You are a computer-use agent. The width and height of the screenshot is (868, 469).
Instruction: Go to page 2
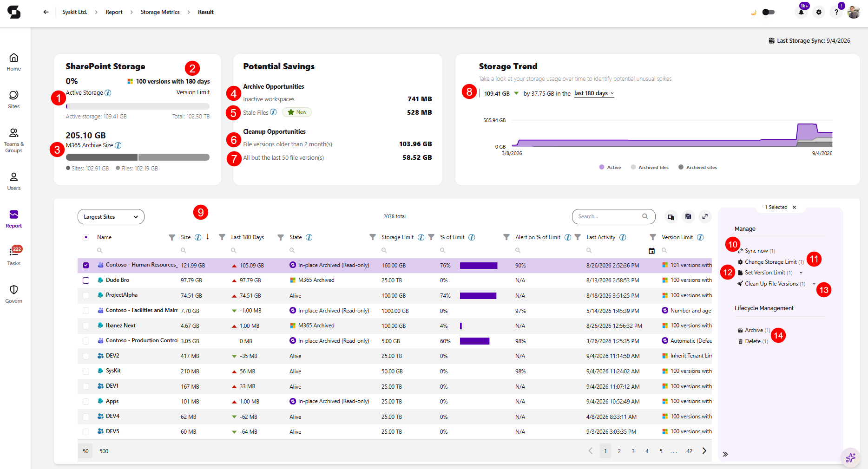click(619, 451)
